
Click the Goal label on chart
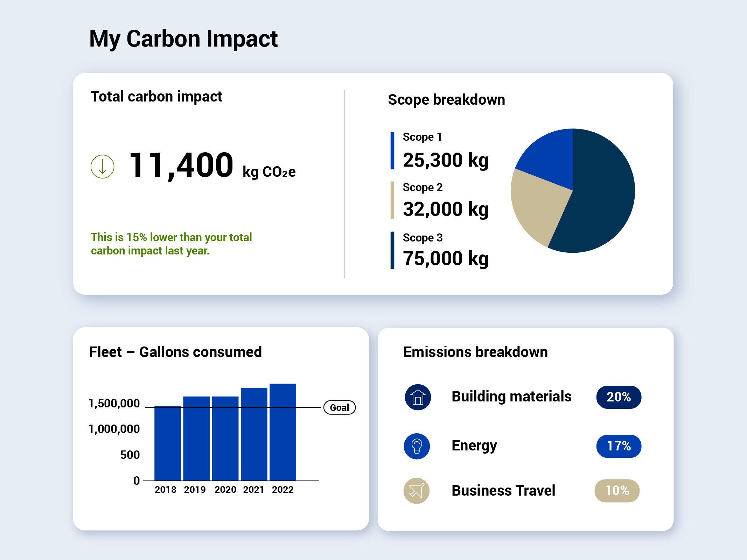pyautogui.click(x=339, y=407)
